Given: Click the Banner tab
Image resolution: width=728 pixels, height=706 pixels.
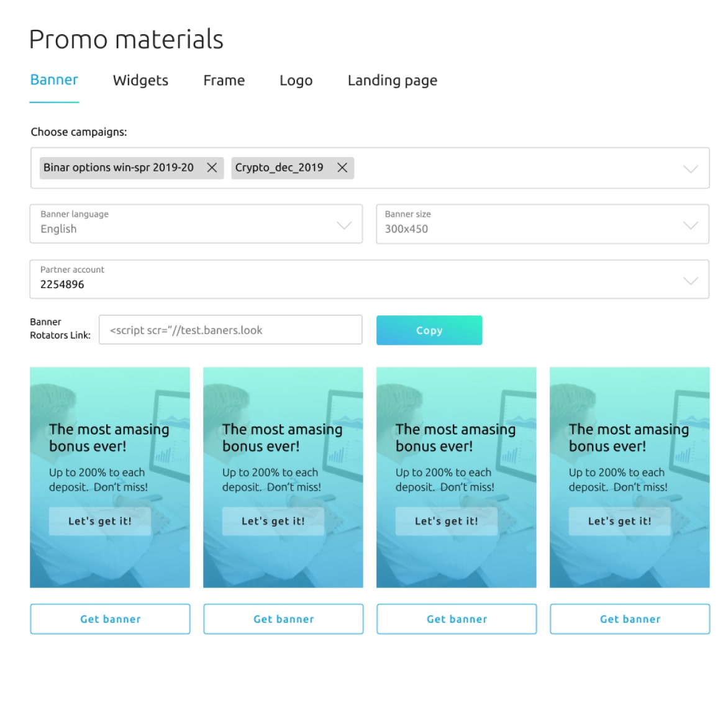Looking at the screenshot, I should tap(54, 80).
